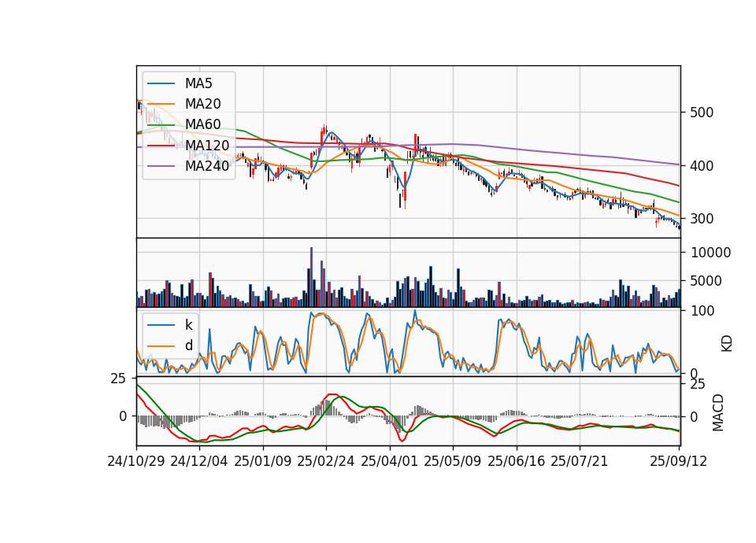Click the 24/12/04 date label
The image size is (756, 543).
click(x=198, y=461)
